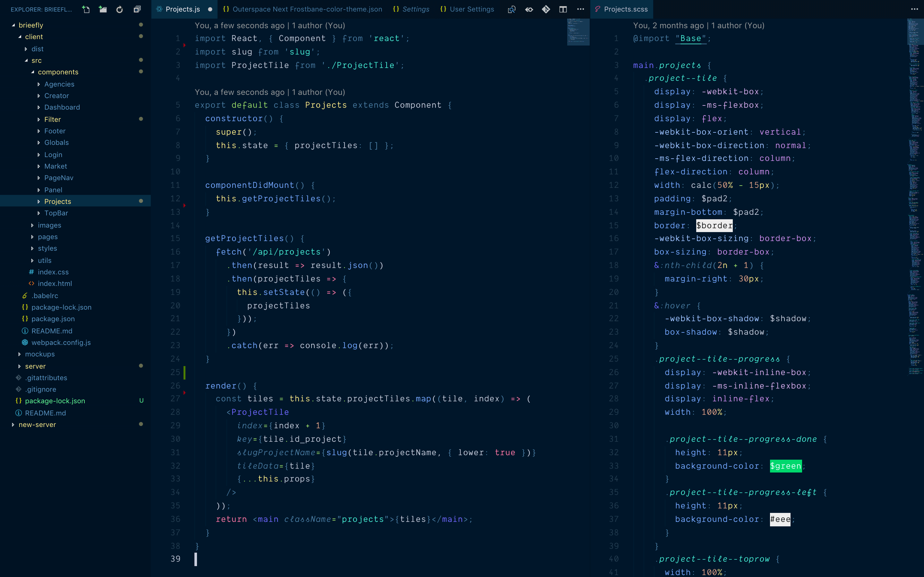This screenshot has height=577, width=924.
Task: Refresh the Explorer file tree
Action: tap(119, 9)
